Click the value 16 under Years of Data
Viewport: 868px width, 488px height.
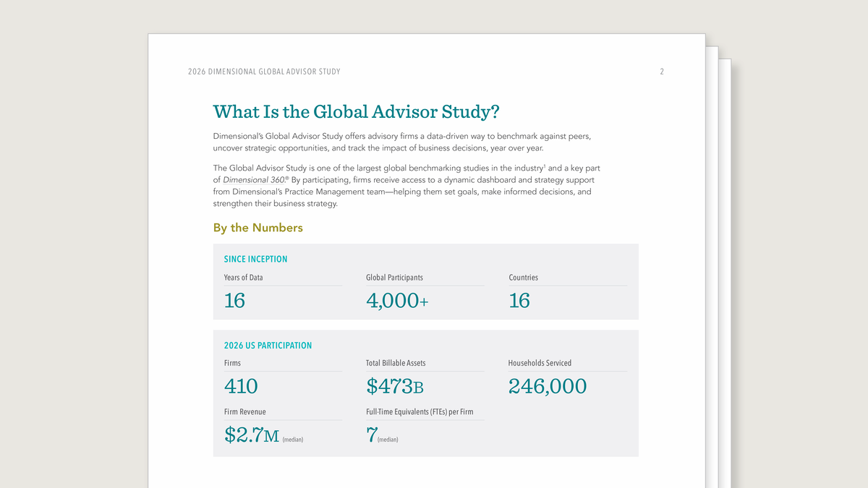234,301
